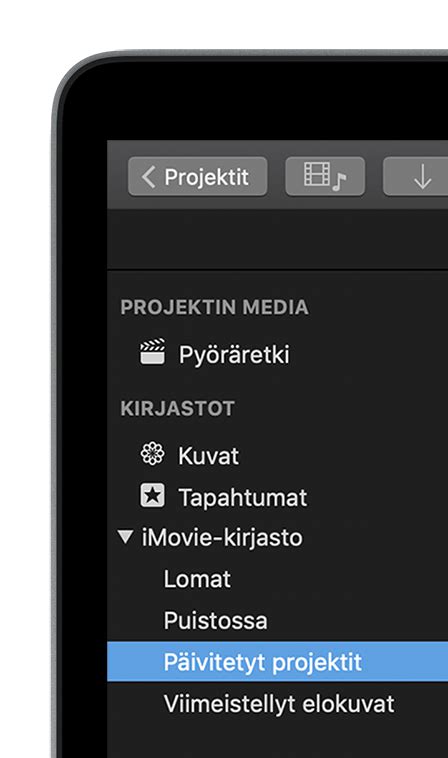The image size is (448, 758).
Task: Click the back chevron beside Projektit
Action: (148, 177)
